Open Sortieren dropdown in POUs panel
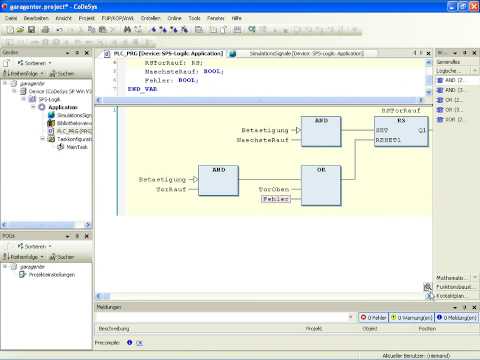The height and width of the screenshot is (360, 480). 35,246
